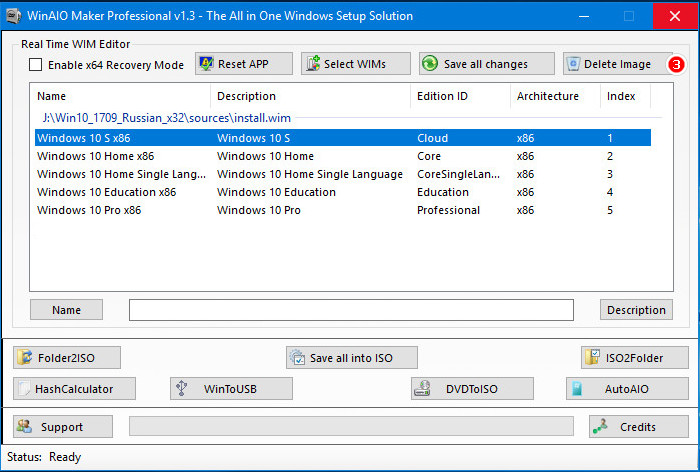Enable x64 Recovery Mode checkbox

click(x=35, y=65)
